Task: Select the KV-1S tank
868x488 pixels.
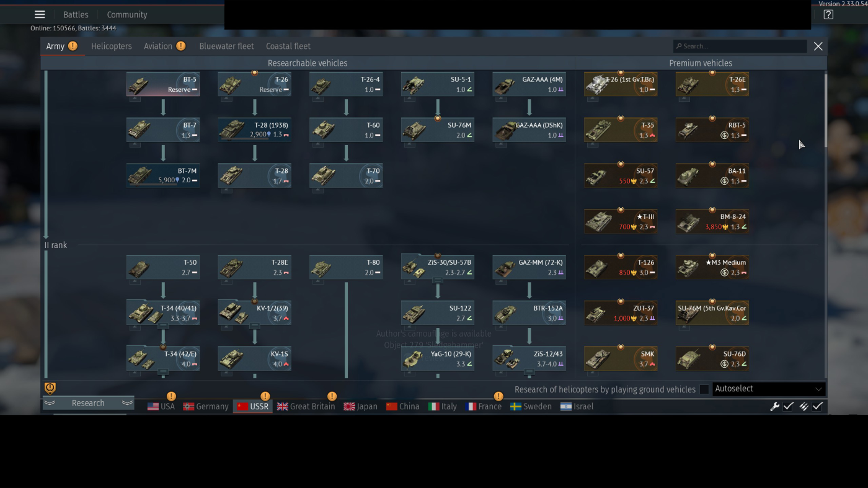Action: [x=255, y=360]
